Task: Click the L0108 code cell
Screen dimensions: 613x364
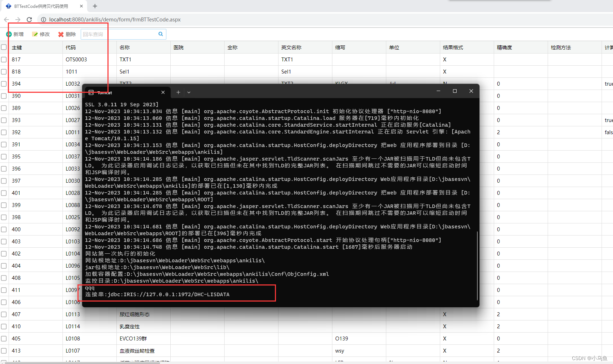Action: [90, 339]
